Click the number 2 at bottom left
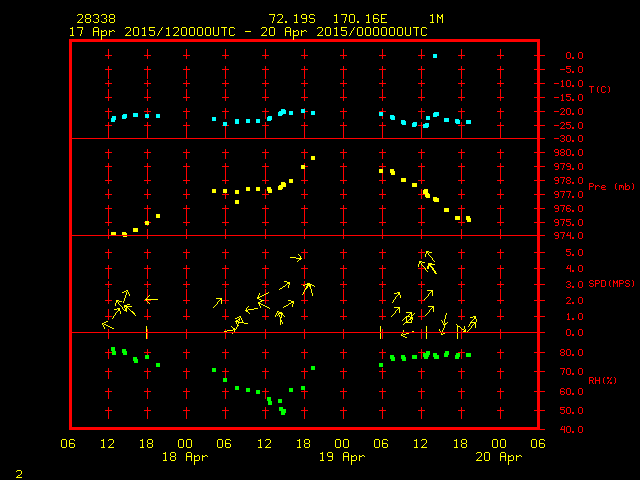 click(x=18, y=472)
